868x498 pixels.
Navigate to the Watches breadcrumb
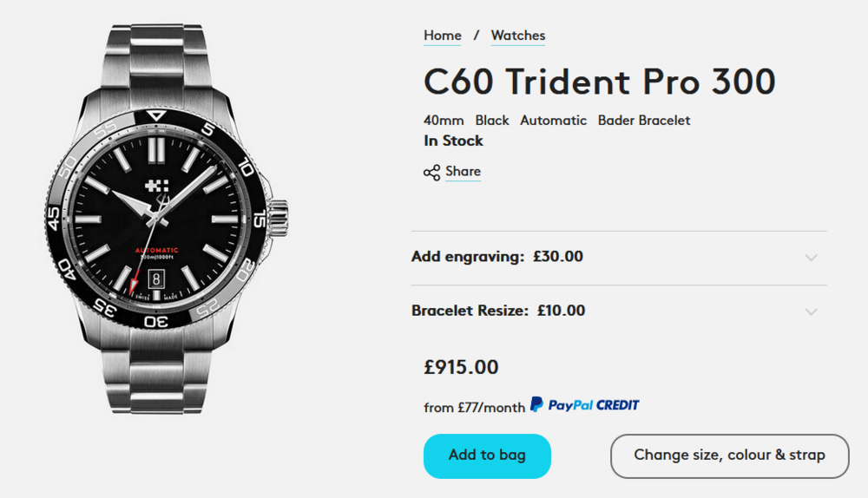tap(518, 36)
